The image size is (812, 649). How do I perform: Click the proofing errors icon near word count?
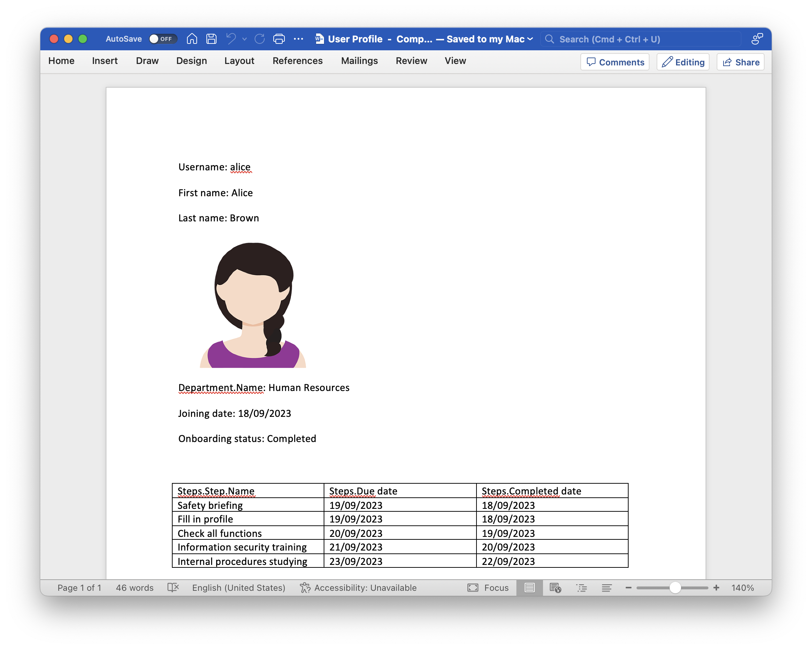(x=173, y=588)
